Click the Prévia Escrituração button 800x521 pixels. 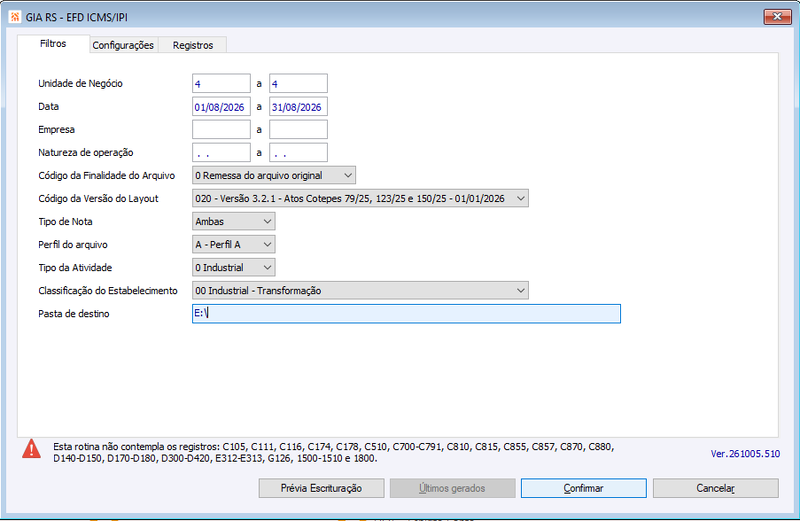(x=321, y=488)
